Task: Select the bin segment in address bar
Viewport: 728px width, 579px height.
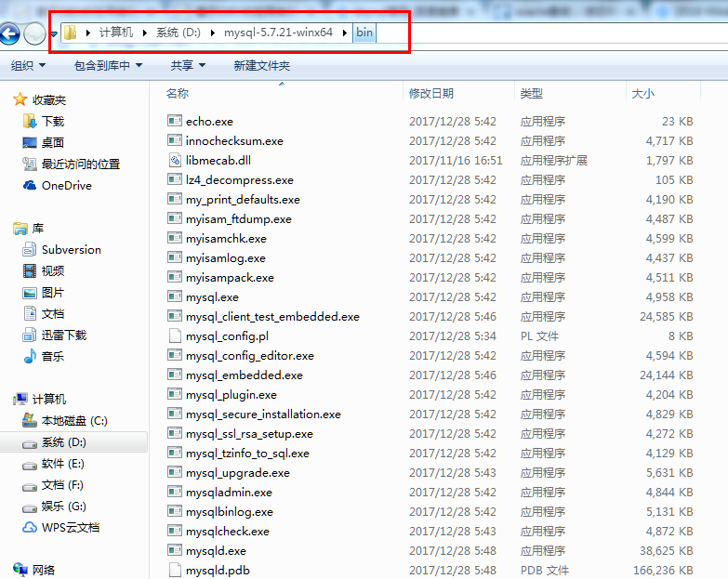Action: point(364,33)
